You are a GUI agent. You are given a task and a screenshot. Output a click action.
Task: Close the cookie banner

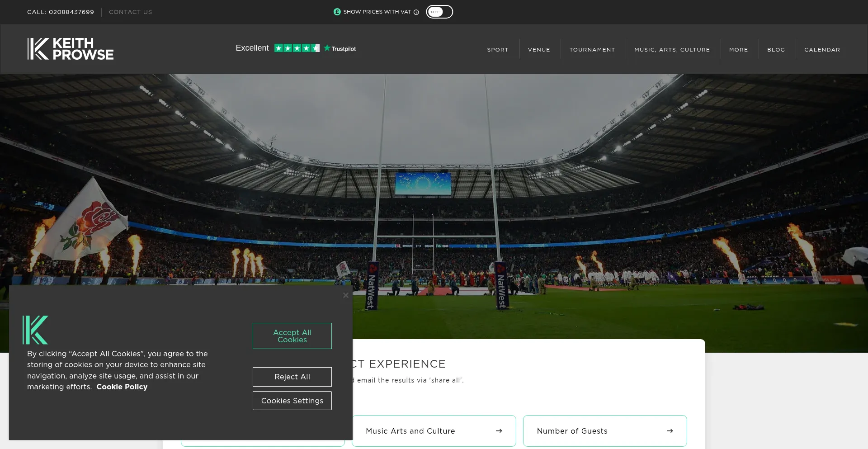click(x=346, y=295)
